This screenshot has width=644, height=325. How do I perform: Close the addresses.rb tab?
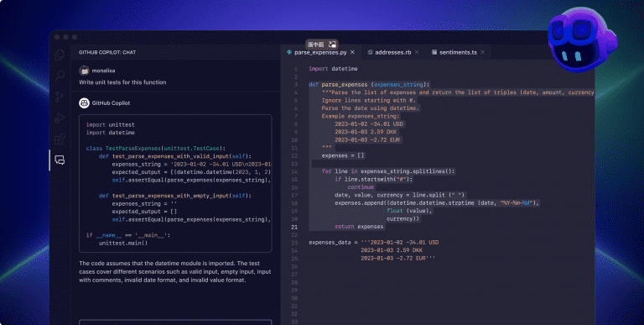(x=417, y=52)
